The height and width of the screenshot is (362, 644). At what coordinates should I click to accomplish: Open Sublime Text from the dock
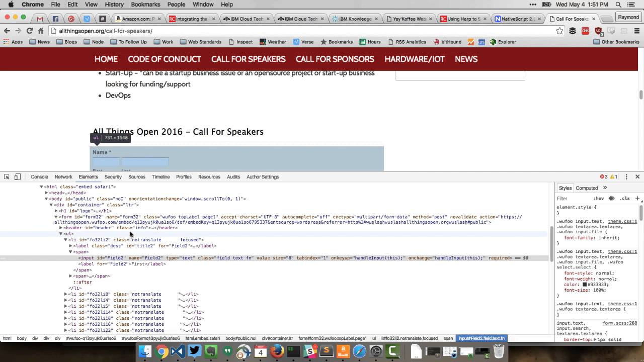[326, 351]
